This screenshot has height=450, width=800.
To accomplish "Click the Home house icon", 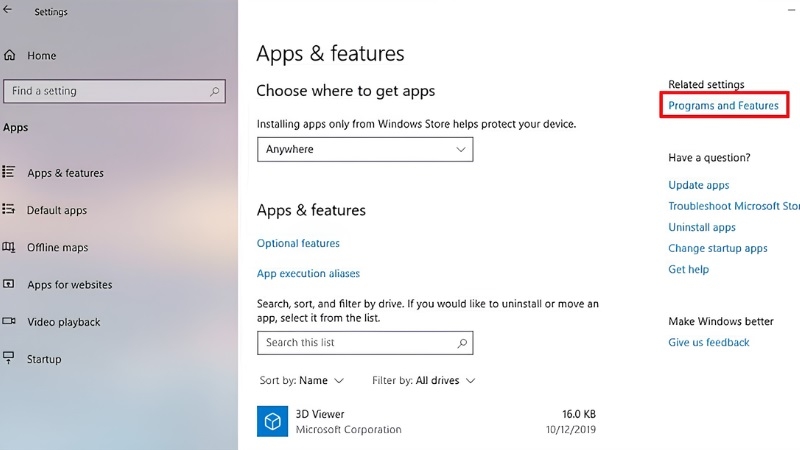I will [9, 55].
